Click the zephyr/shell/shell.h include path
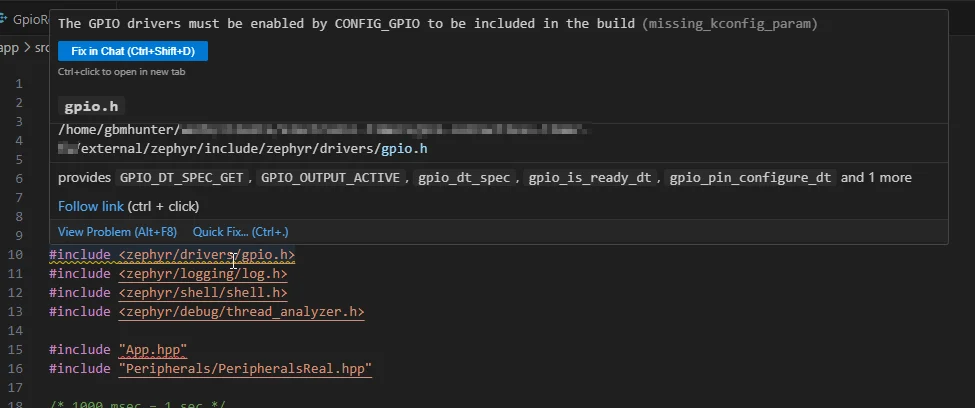Viewport: 975px width, 408px height. pyautogui.click(x=202, y=293)
